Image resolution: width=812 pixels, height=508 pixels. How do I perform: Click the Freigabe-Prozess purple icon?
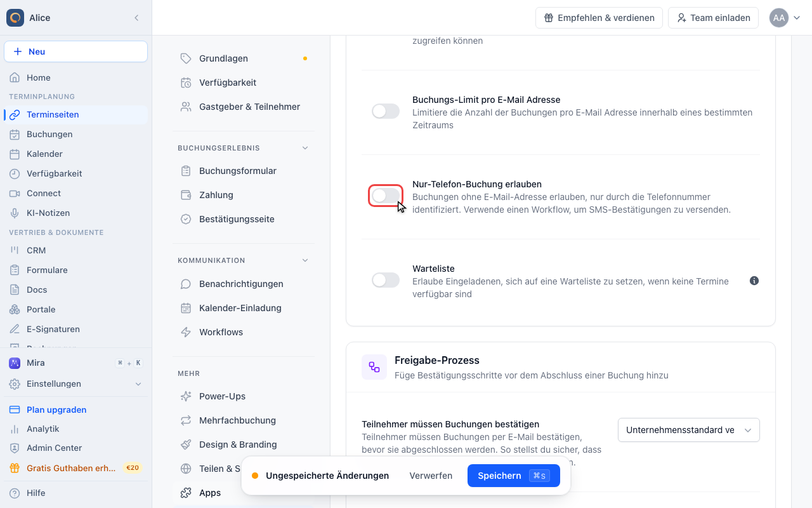(x=374, y=367)
